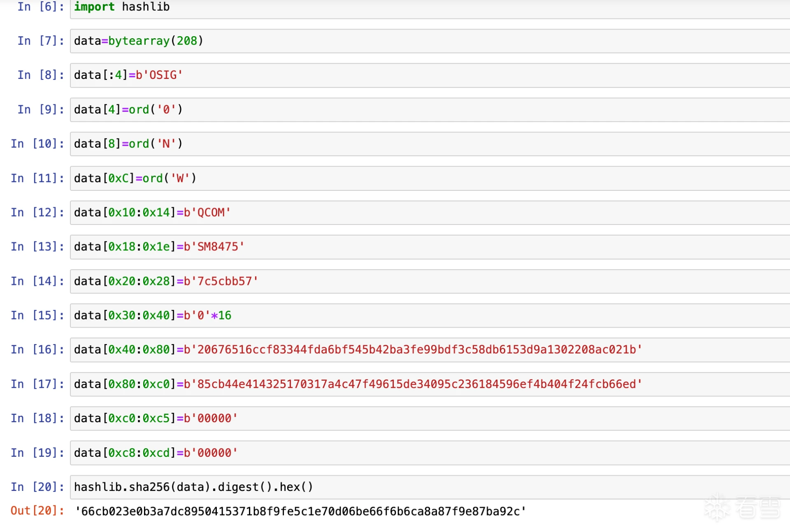This screenshot has height=532, width=790.
Task: Click the cell with b'7c5cbb57'
Action: (430, 281)
